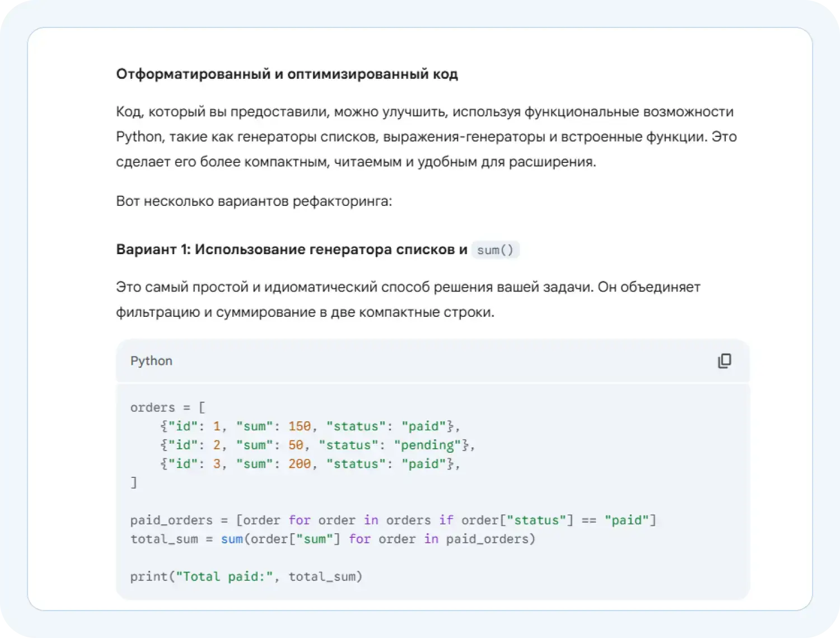Screen dimensions: 840x638
Task: Click the paid_orders variable name
Action: 171,520
